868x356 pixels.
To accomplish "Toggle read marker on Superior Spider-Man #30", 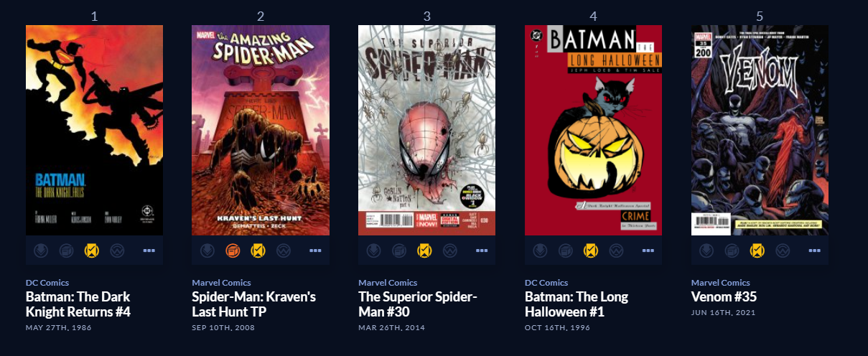I will click(x=424, y=250).
